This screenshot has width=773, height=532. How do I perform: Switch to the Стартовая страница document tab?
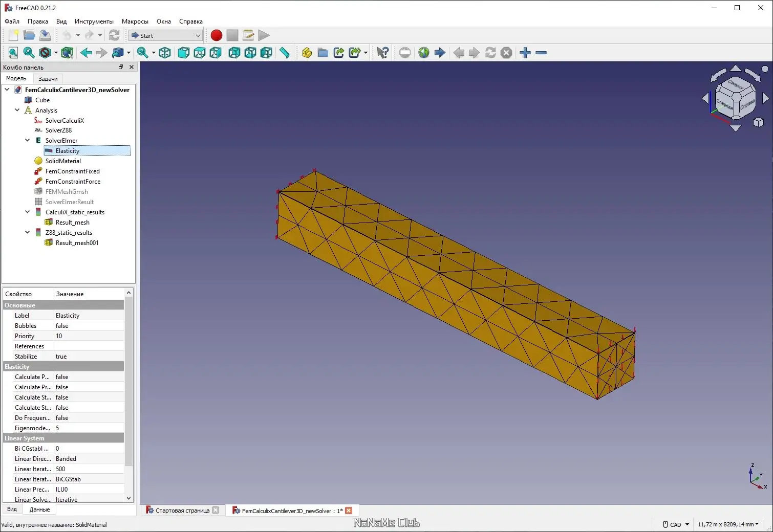(x=182, y=511)
